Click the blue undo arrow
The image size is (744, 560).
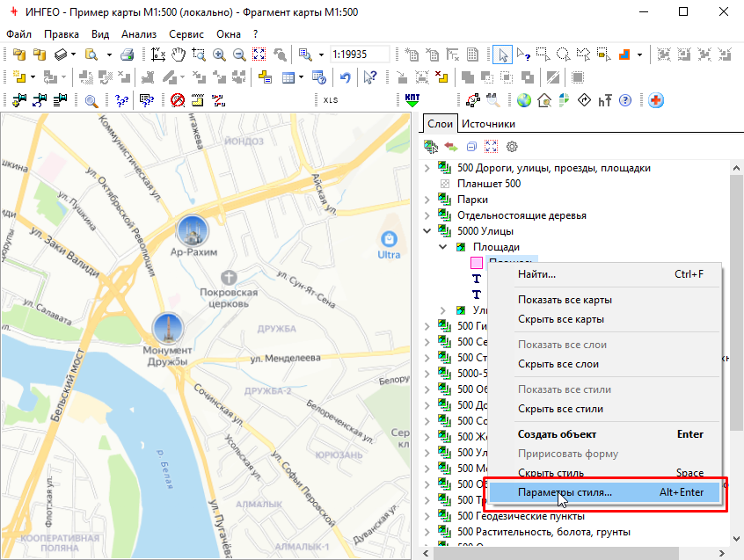346,77
